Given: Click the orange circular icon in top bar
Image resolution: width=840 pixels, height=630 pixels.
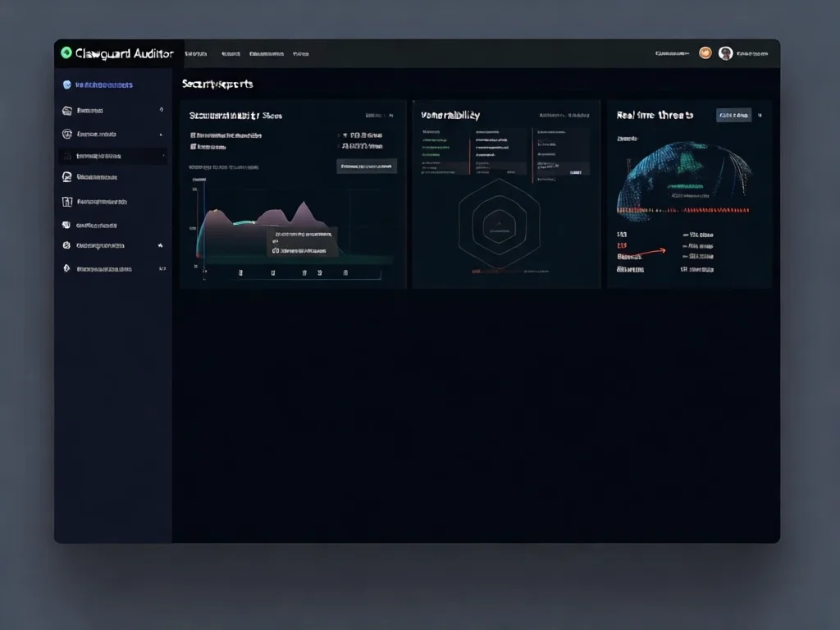Looking at the screenshot, I should pyautogui.click(x=705, y=53).
